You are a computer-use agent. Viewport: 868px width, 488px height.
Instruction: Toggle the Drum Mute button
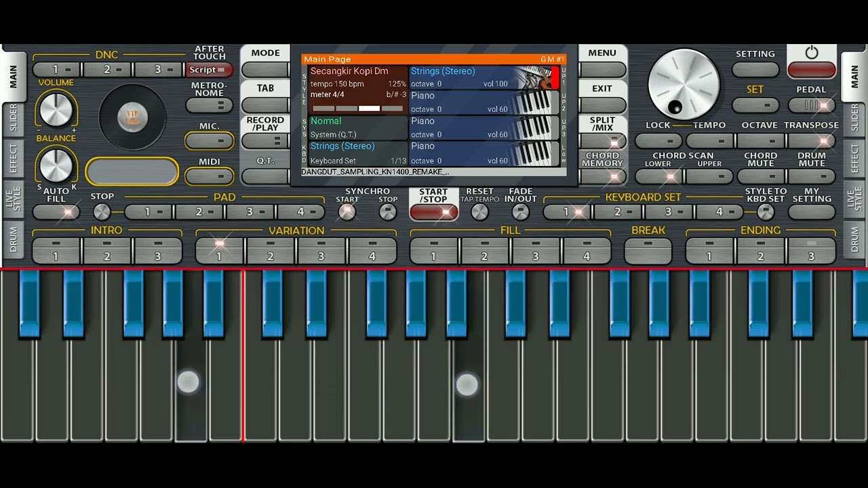click(x=811, y=176)
